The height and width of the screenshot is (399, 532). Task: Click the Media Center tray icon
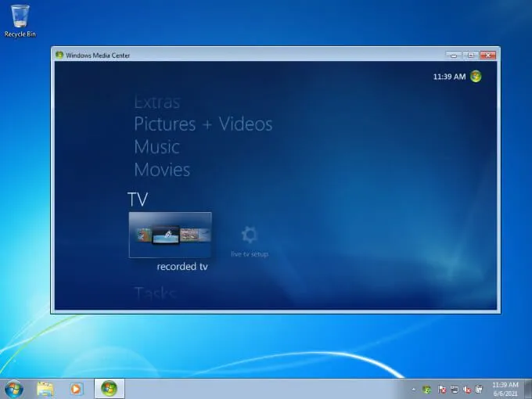point(427,390)
